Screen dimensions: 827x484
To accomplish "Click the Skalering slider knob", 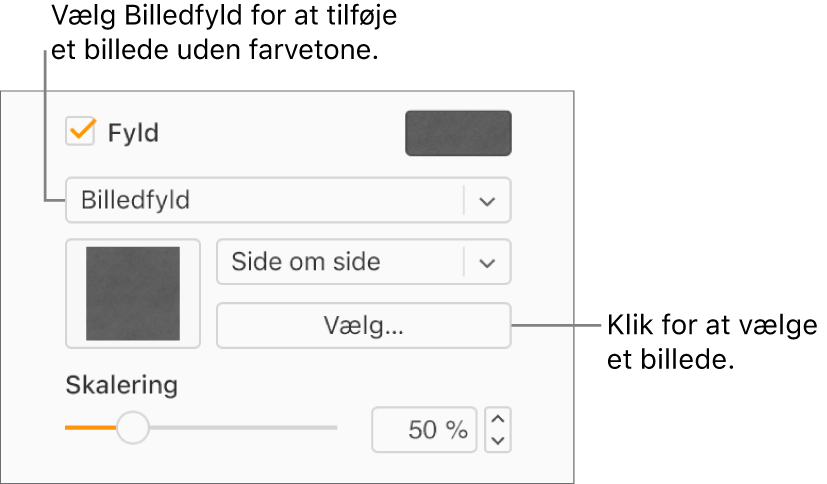I will pos(132,428).
